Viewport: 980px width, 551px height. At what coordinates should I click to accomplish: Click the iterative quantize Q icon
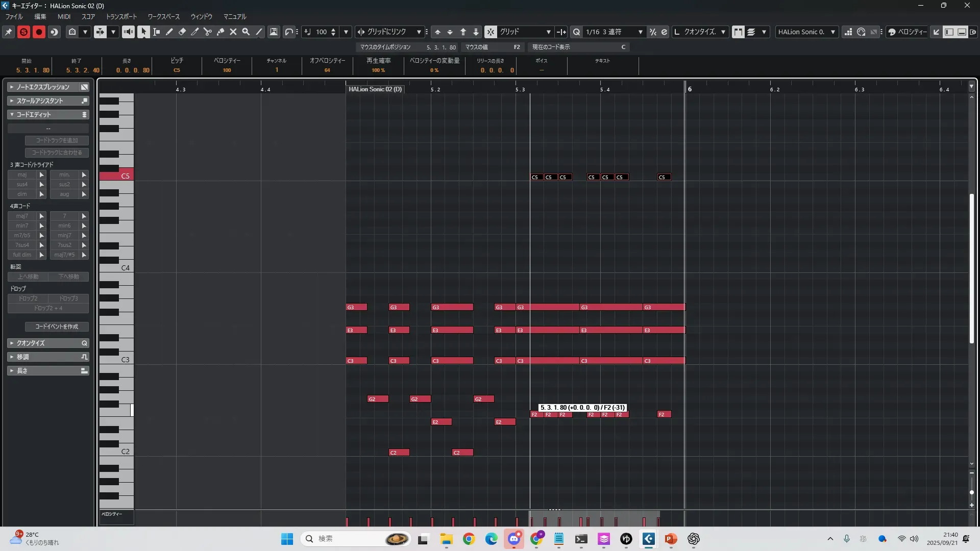576,32
